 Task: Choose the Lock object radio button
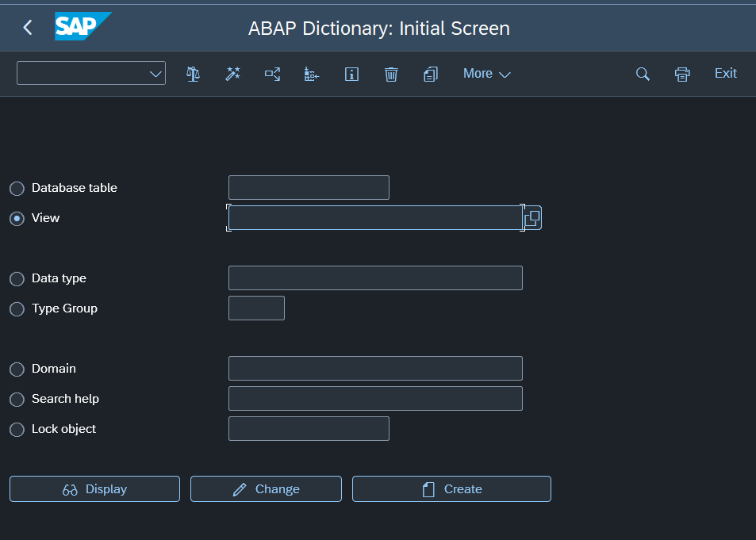coord(17,429)
